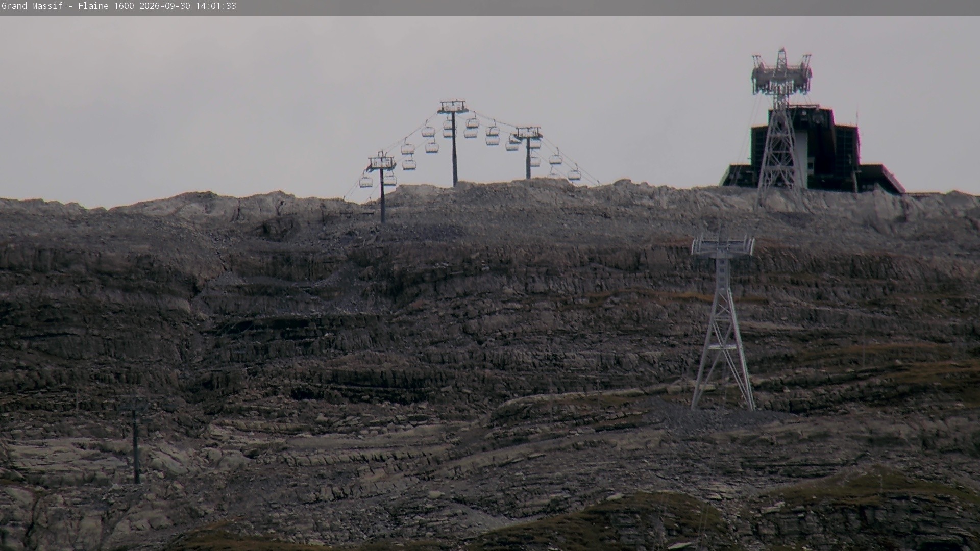The width and height of the screenshot is (980, 551).
Task: Click the low annex right of the summit building
Action: (x=880, y=179)
